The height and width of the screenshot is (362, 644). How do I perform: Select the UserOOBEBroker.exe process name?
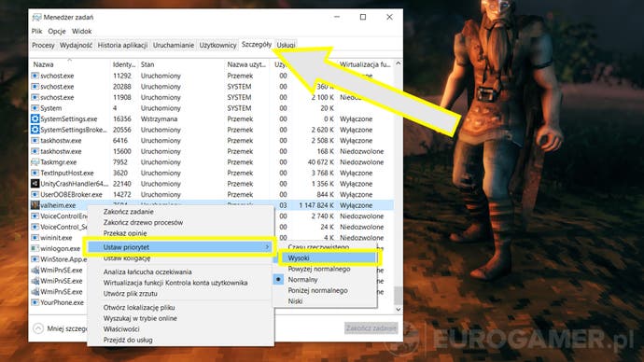click(x=71, y=195)
